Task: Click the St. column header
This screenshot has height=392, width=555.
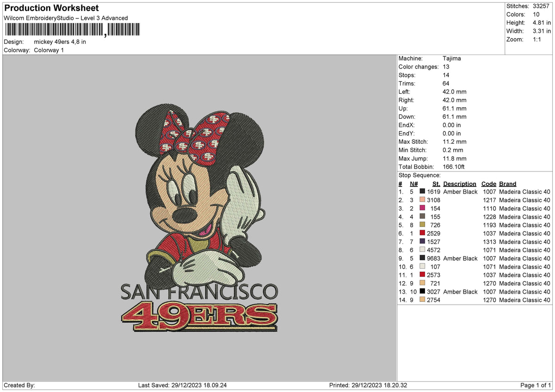Action: click(x=436, y=184)
